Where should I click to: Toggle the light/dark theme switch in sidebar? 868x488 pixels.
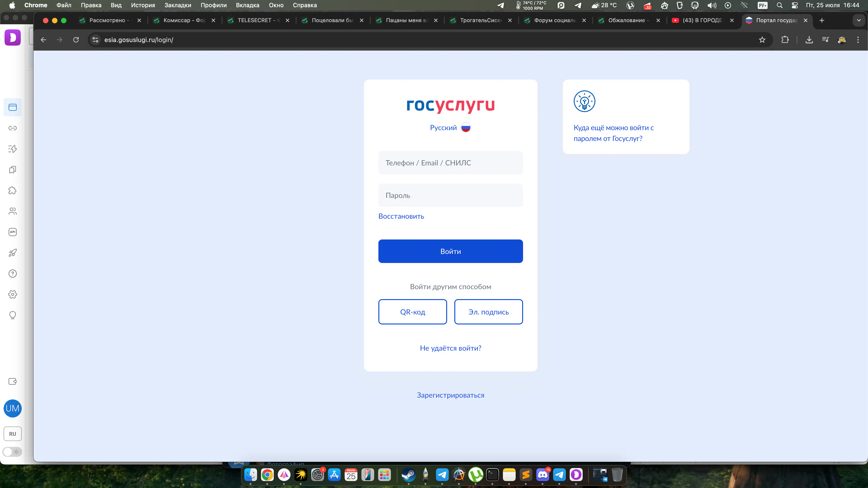[12, 452]
